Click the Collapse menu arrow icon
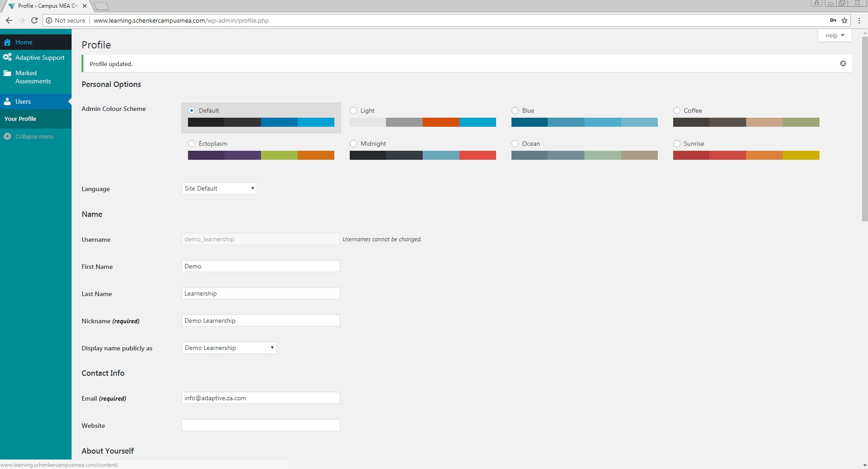The height and width of the screenshot is (469, 868). pos(7,136)
